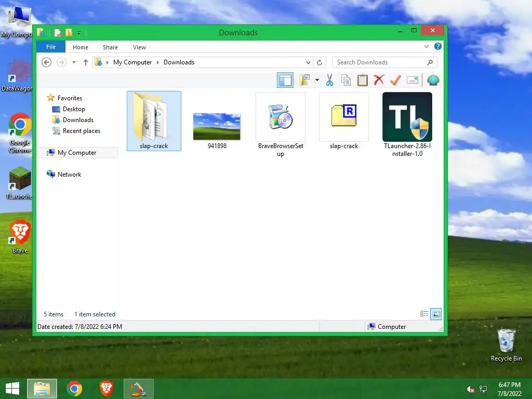Image resolution: width=532 pixels, height=399 pixels.
Task: Select the Recycle Bin desktop icon
Action: click(x=506, y=345)
